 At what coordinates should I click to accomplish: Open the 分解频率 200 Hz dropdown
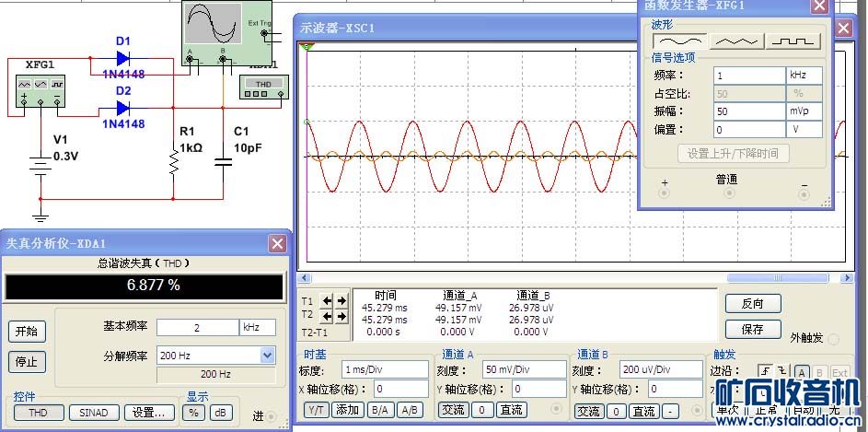tap(267, 355)
